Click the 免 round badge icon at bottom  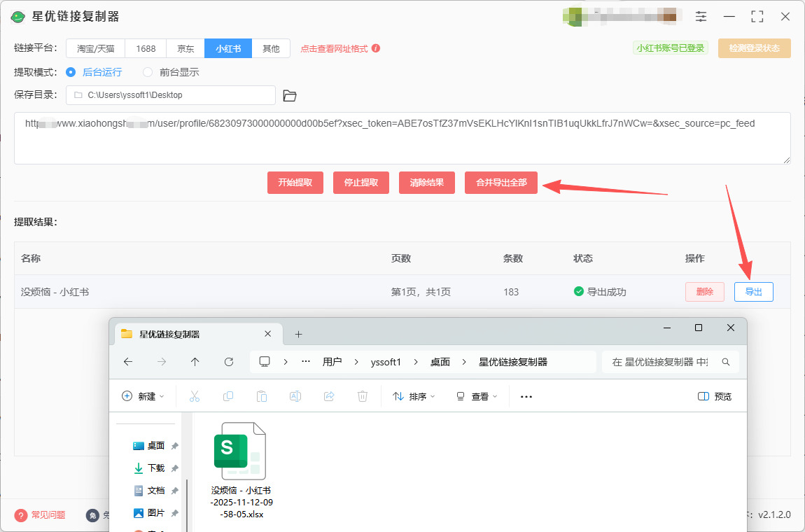point(92,515)
